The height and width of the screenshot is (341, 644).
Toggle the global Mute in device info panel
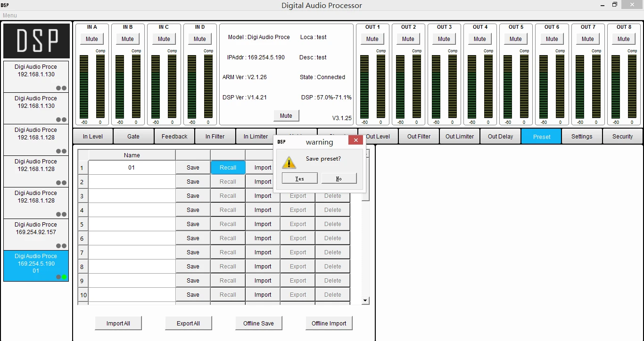point(286,115)
